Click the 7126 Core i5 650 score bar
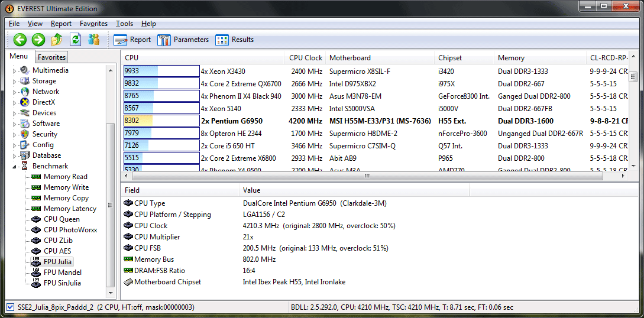Screen dimensions: 644x318 161,146
